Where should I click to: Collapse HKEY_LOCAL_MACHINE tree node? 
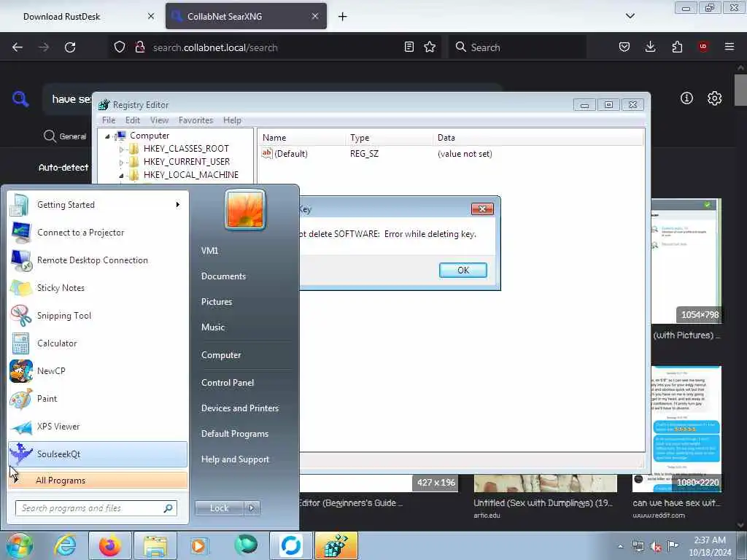click(122, 175)
